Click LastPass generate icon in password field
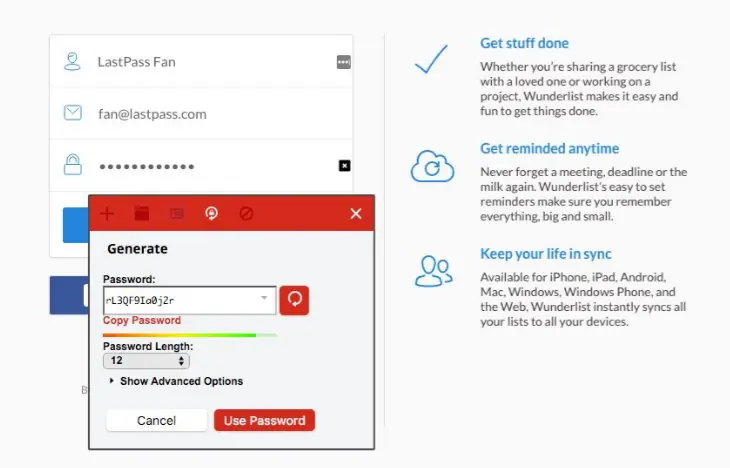Viewport: 730px width, 468px height. (x=345, y=166)
